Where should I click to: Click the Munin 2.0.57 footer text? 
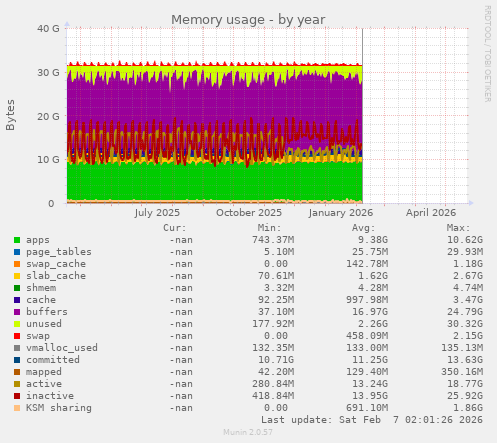(x=248, y=432)
